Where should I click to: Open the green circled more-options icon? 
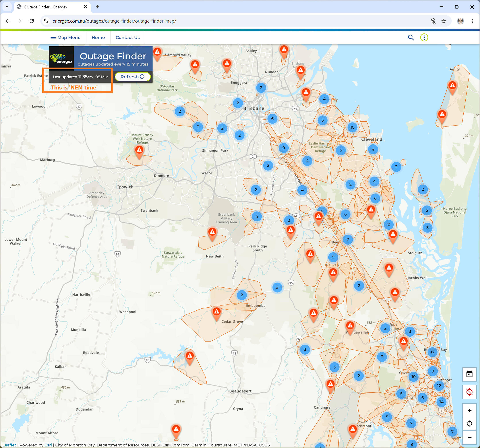(x=424, y=37)
